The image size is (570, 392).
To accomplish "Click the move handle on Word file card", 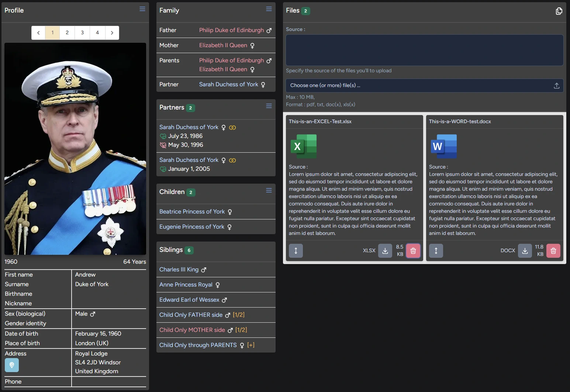I will (436, 251).
